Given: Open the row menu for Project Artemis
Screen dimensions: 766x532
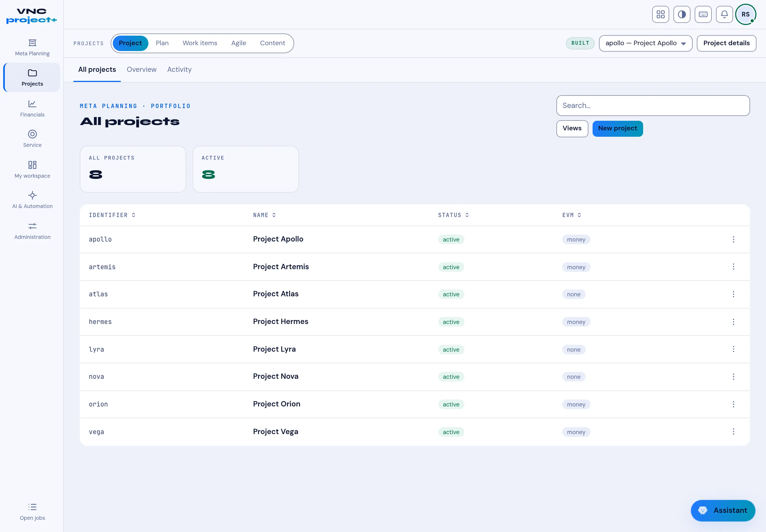Looking at the screenshot, I should (733, 267).
